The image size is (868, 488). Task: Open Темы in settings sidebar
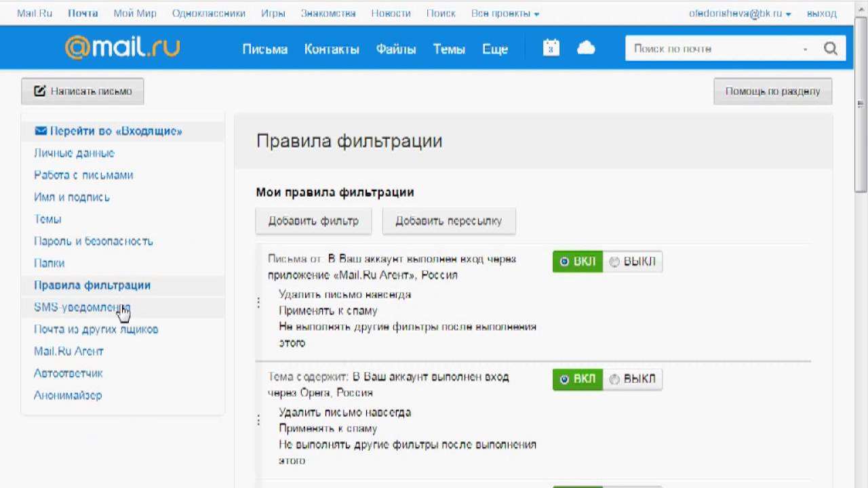(47, 219)
